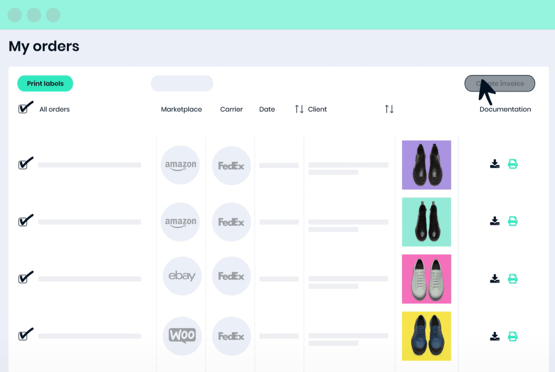555x372 pixels.
Task: Open blue shoes thumbnail on yellow background
Action: 426,336
